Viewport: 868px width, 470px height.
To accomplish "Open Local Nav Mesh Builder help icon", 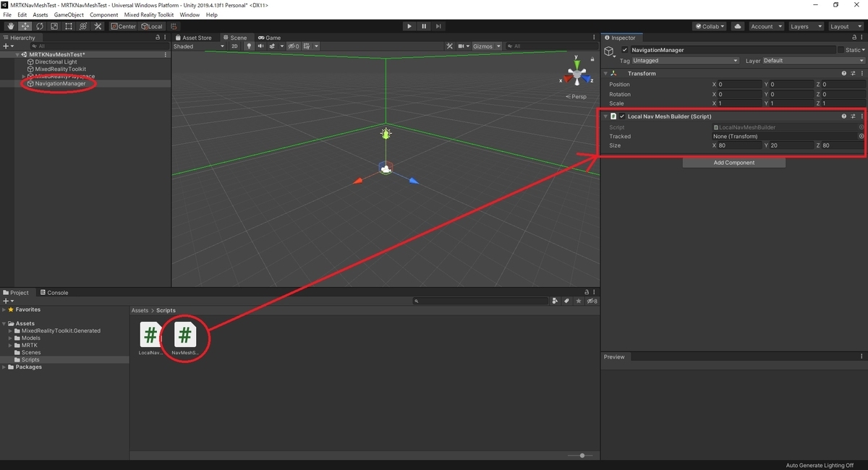I will click(843, 116).
